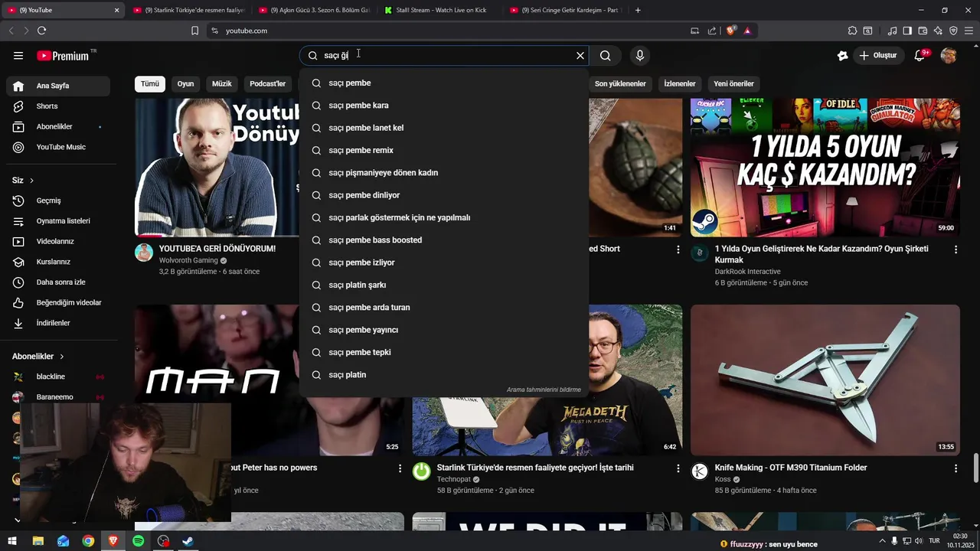
Task: Select the Müzik filter chip
Action: [x=221, y=83]
